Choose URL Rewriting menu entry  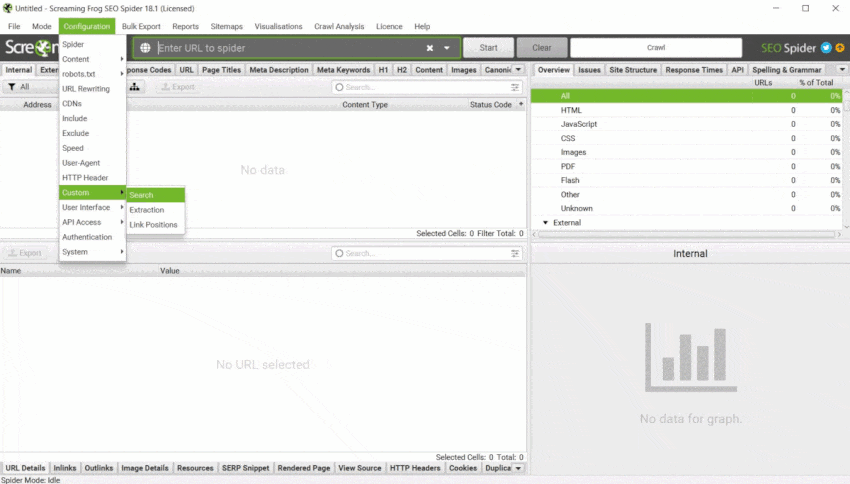tap(93, 89)
